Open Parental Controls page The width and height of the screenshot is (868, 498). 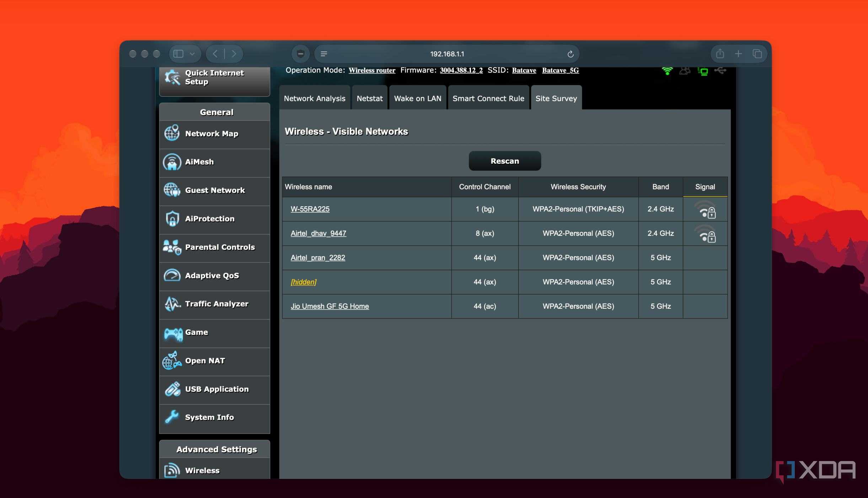click(214, 248)
